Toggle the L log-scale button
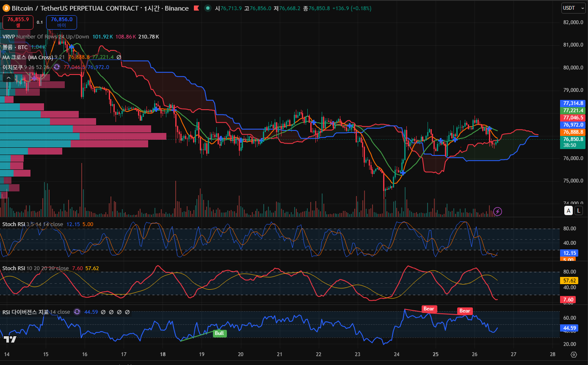This screenshot has width=588, height=365. [579, 210]
